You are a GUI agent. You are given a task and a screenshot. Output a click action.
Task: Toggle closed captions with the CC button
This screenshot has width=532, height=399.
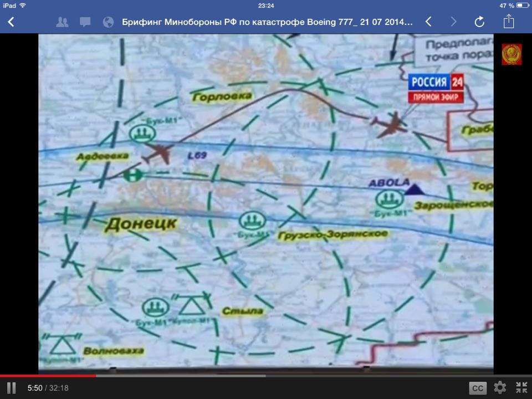pyautogui.click(x=478, y=388)
